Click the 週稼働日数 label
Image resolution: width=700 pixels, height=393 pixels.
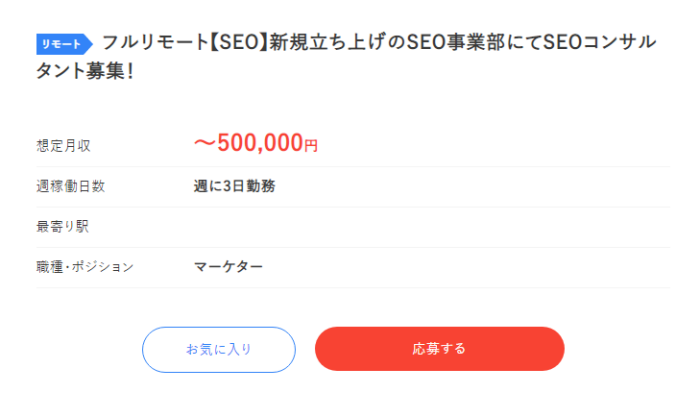click(x=71, y=186)
